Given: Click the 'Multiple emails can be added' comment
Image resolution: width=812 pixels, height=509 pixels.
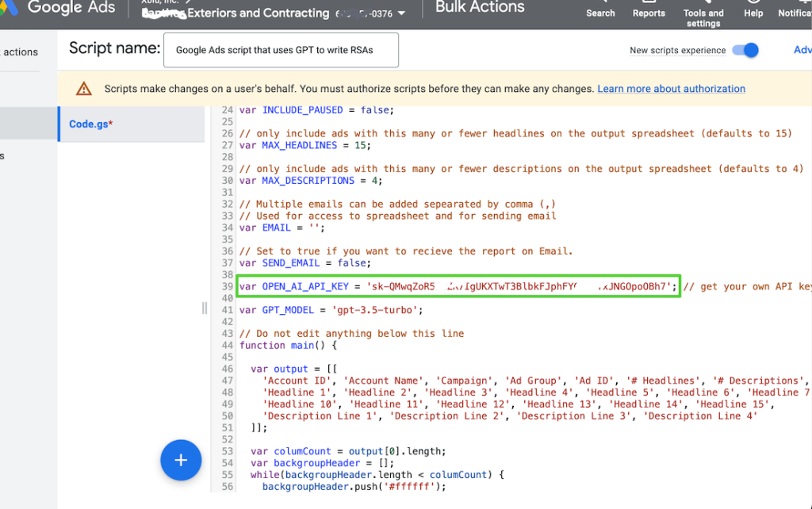Looking at the screenshot, I should click(397, 204).
